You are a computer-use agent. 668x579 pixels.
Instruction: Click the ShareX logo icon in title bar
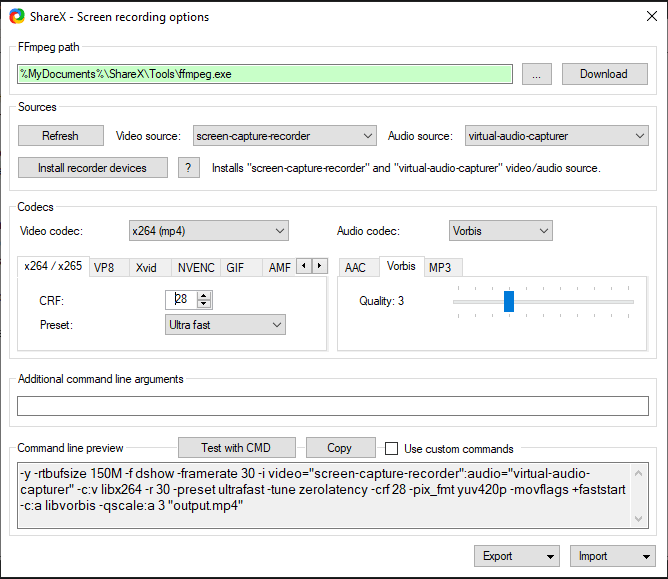click(17, 17)
